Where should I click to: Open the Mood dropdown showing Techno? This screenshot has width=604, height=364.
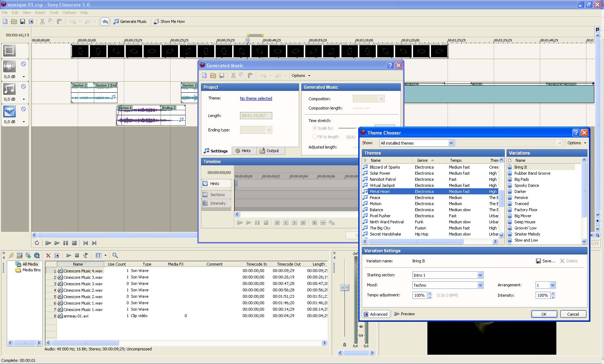coord(480,285)
